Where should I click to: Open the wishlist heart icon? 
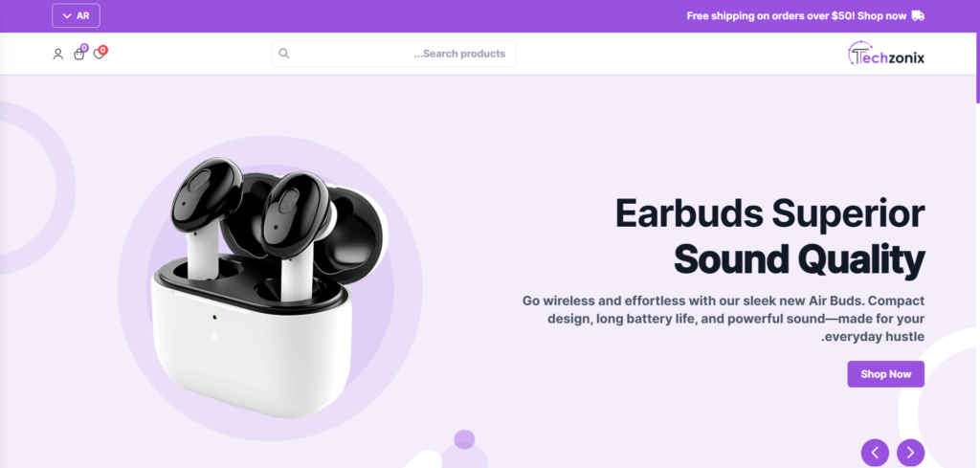[x=99, y=55]
